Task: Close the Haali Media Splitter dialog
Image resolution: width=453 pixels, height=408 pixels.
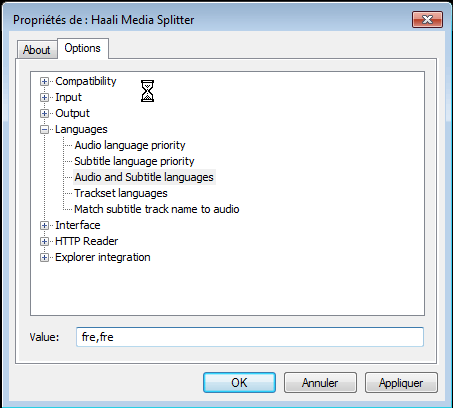Action: click(428, 19)
